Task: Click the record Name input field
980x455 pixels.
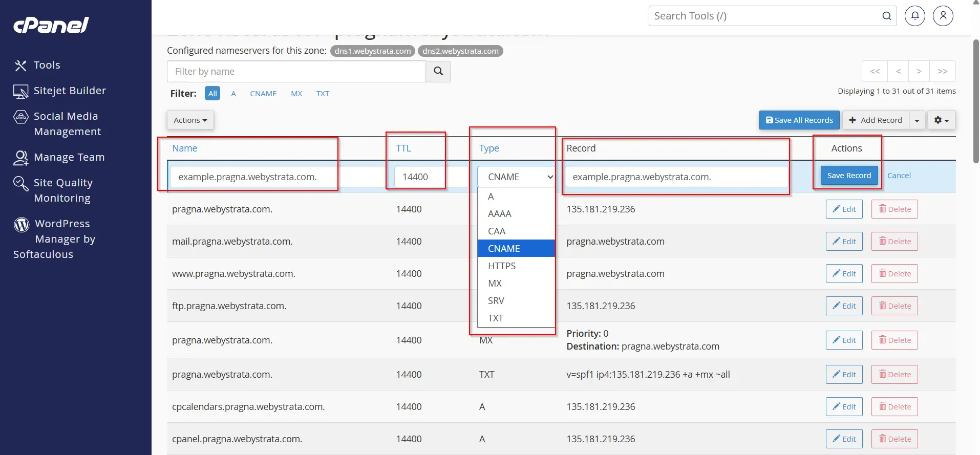Action: [276, 177]
